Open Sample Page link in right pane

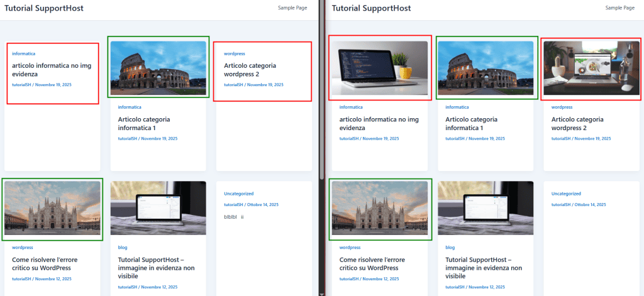coord(619,8)
